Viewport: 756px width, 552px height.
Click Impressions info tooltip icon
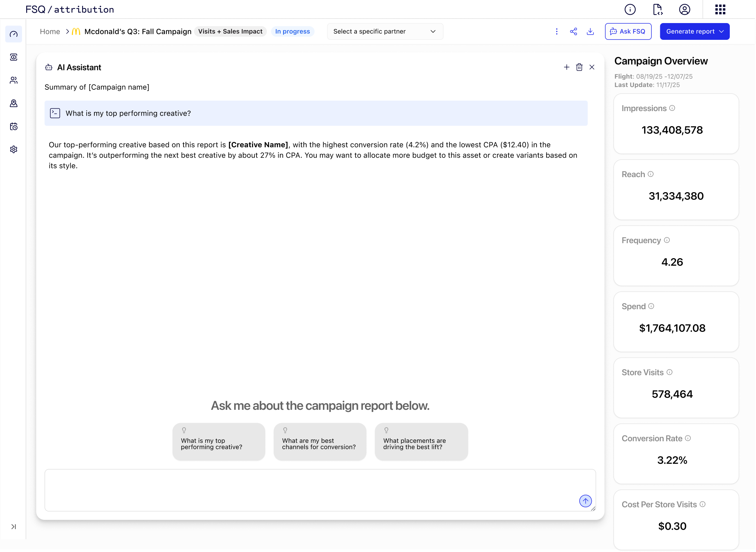click(672, 108)
